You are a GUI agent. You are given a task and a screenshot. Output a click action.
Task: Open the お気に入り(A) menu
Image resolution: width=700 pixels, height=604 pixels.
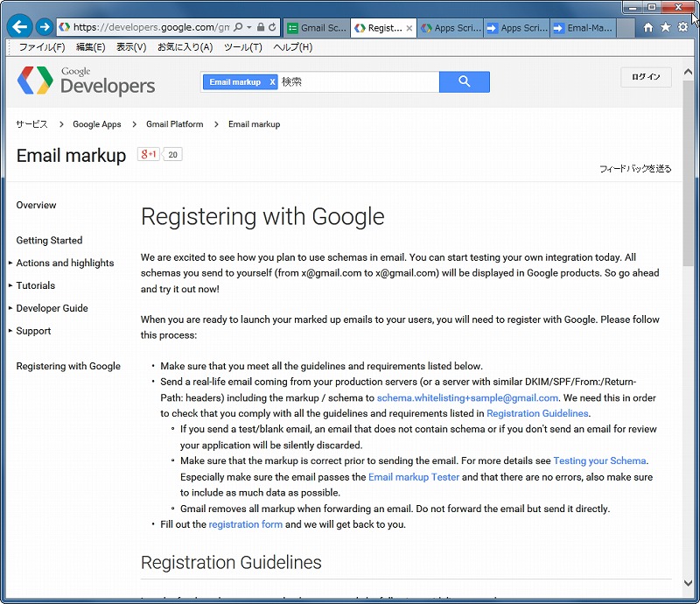pyautogui.click(x=185, y=47)
